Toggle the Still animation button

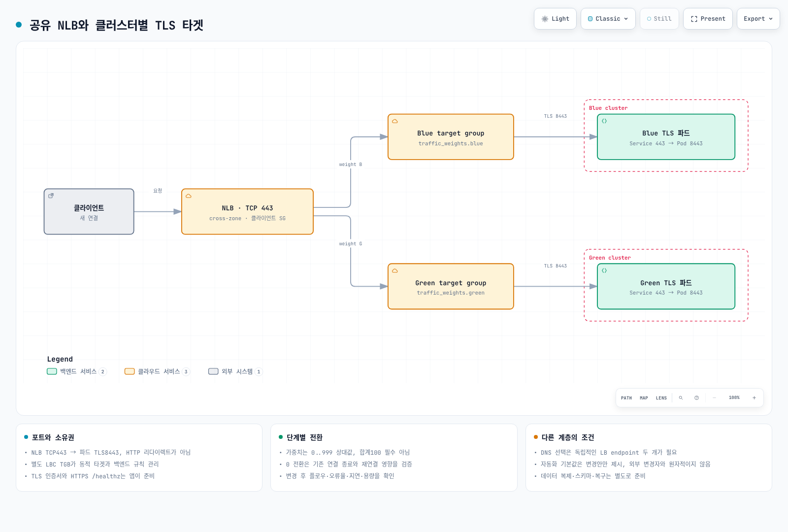[659, 19]
